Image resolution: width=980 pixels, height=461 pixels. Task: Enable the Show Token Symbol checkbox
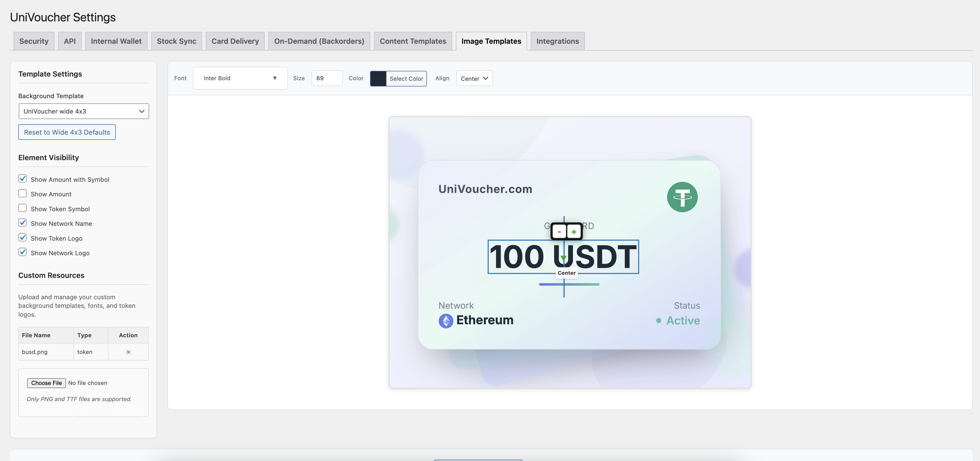click(x=22, y=208)
